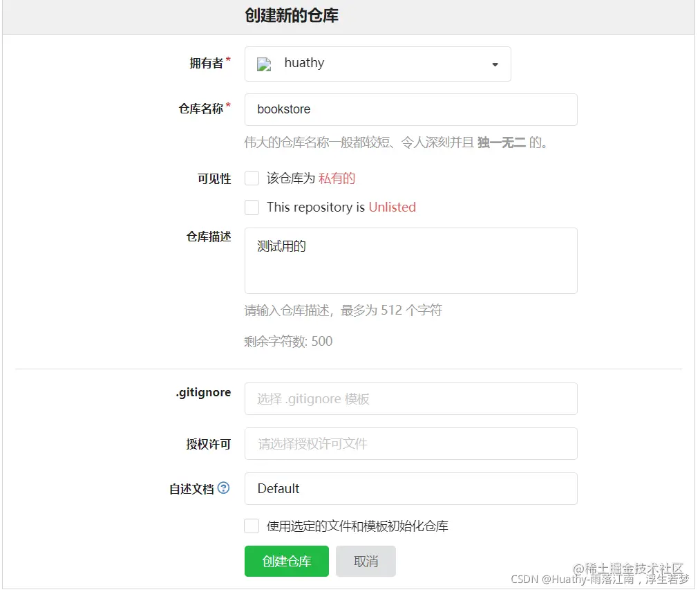Enable the 该仓库为私有的 checkbox
Screen dimensions: 700x592
252,178
